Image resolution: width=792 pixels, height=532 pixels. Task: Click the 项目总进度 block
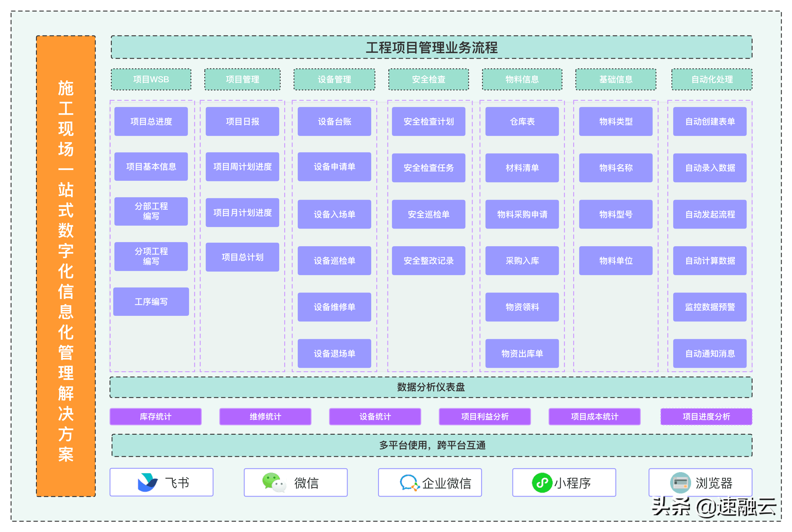click(x=151, y=121)
